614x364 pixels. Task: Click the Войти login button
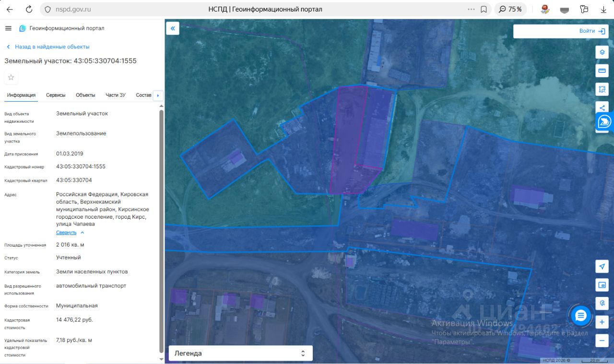(592, 31)
